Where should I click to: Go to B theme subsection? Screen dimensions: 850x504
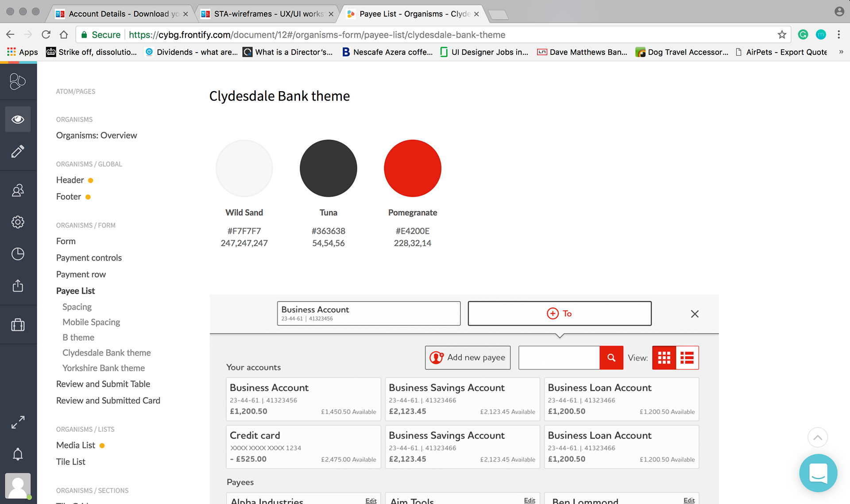point(78,337)
